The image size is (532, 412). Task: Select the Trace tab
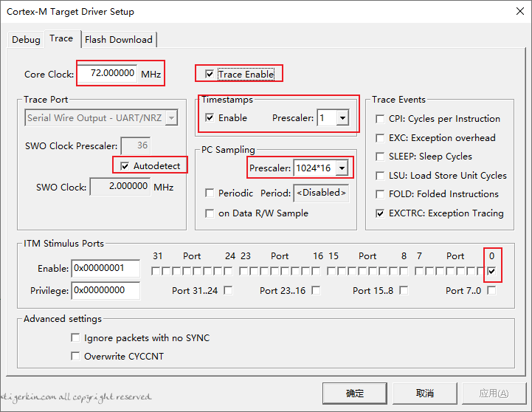(x=61, y=38)
